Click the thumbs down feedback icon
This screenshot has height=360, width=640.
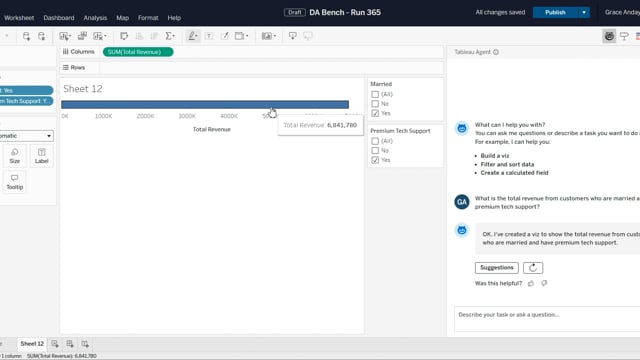point(544,283)
